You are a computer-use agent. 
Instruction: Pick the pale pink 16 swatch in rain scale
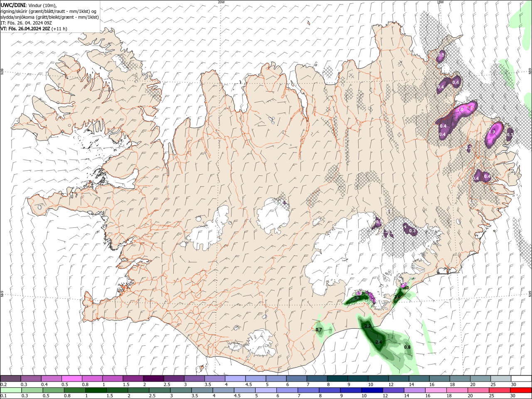pos(435,390)
